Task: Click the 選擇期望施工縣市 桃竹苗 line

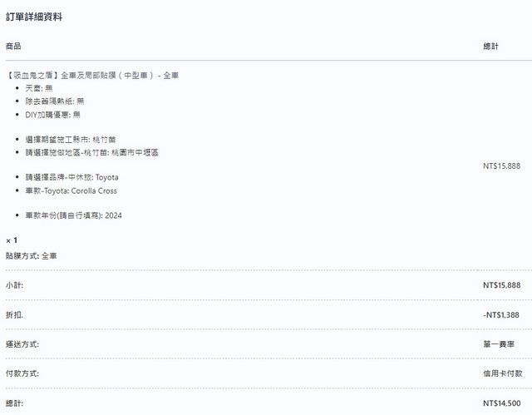Action: 70,140
